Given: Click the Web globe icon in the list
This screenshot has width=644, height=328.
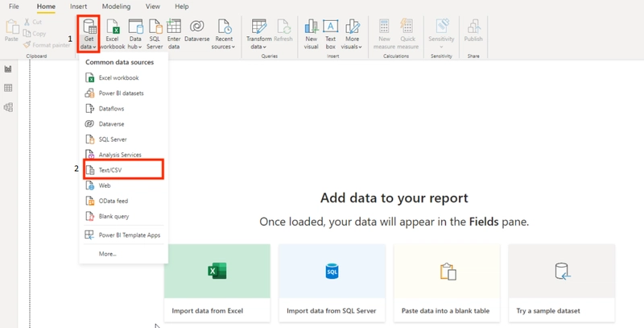Looking at the screenshot, I should (x=89, y=186).
